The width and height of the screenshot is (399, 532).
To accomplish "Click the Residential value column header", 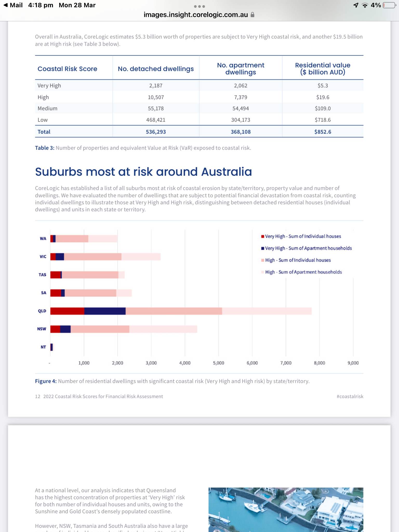I will point(323,69).
